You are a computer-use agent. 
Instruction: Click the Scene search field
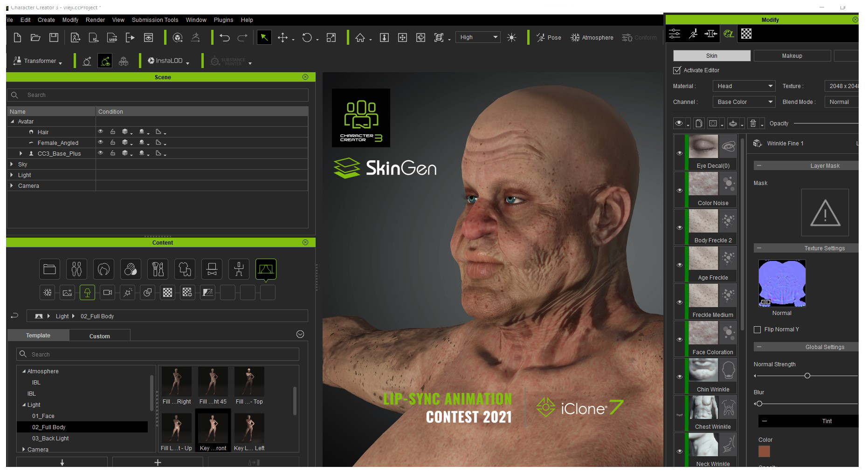click(158, 95)
